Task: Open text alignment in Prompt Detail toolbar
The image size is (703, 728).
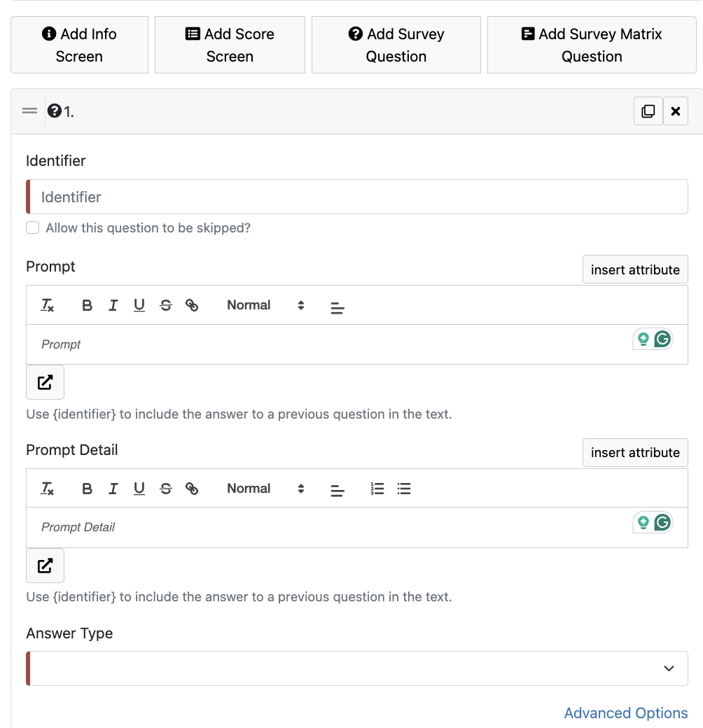Action: pos(337,490)
